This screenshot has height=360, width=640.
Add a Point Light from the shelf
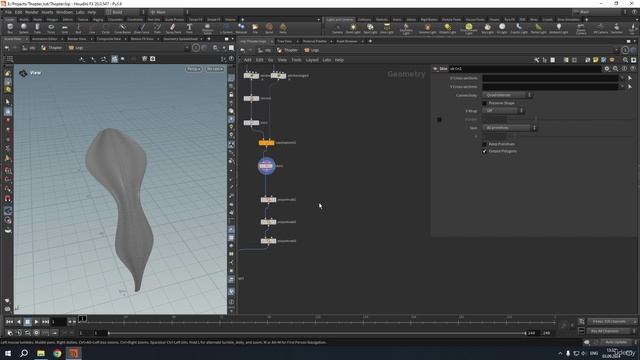click(x=353, y=28)
